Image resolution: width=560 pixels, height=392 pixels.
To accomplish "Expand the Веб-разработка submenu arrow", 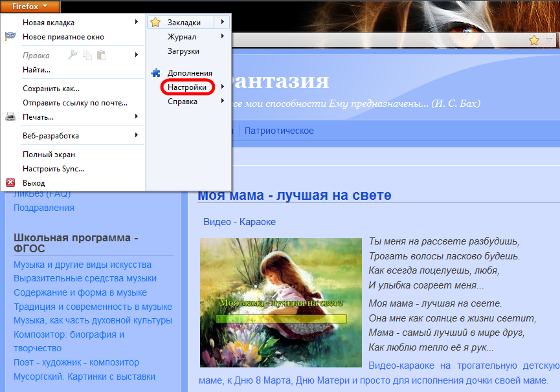I will point(137,135).
